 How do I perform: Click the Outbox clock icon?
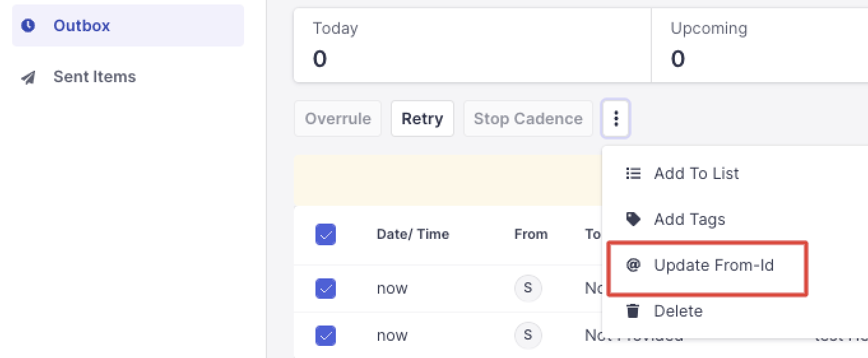tap(28, 25)
